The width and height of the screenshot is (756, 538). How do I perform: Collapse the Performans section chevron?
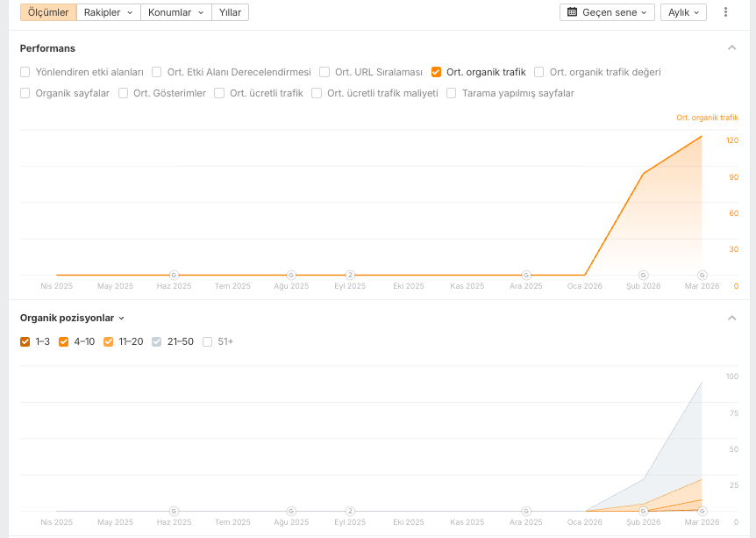(x=731, y=47)
